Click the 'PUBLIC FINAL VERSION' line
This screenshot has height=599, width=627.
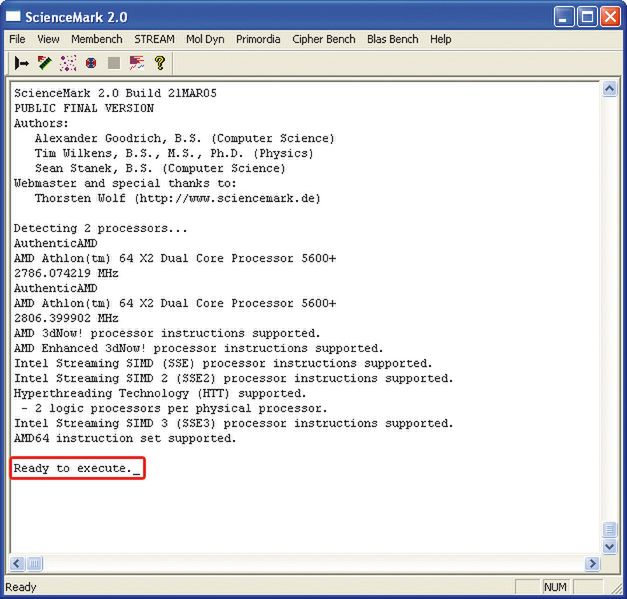point(84,108)
